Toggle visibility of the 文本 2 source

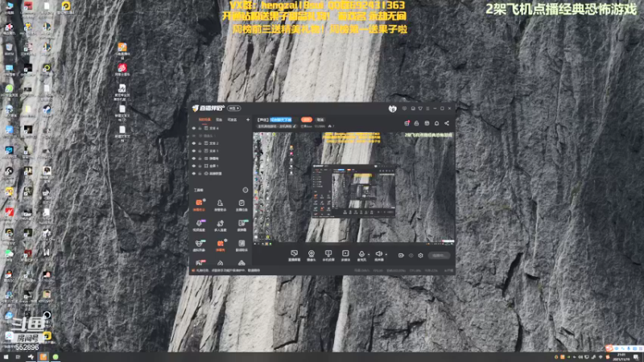click(x=194, y=144)
